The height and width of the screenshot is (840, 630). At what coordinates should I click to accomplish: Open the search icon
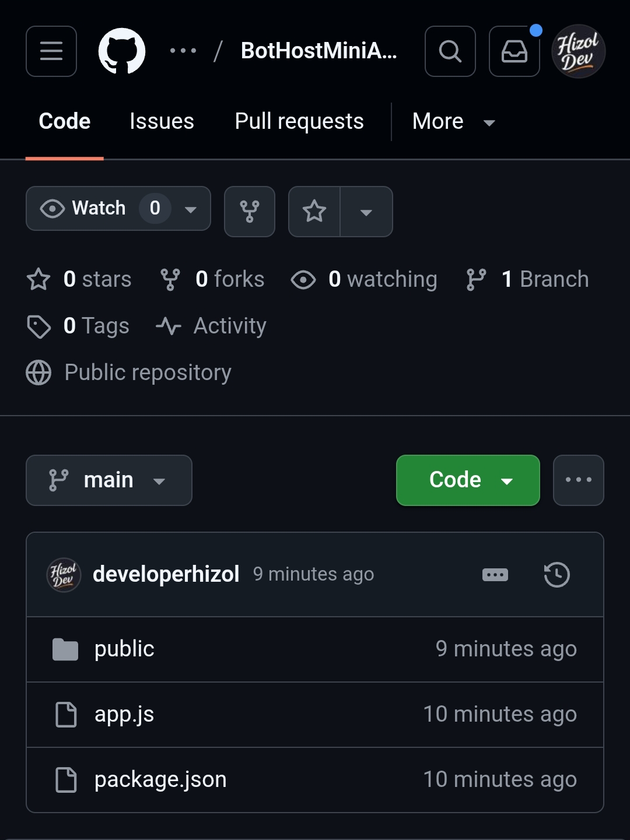tap(450, 51)
